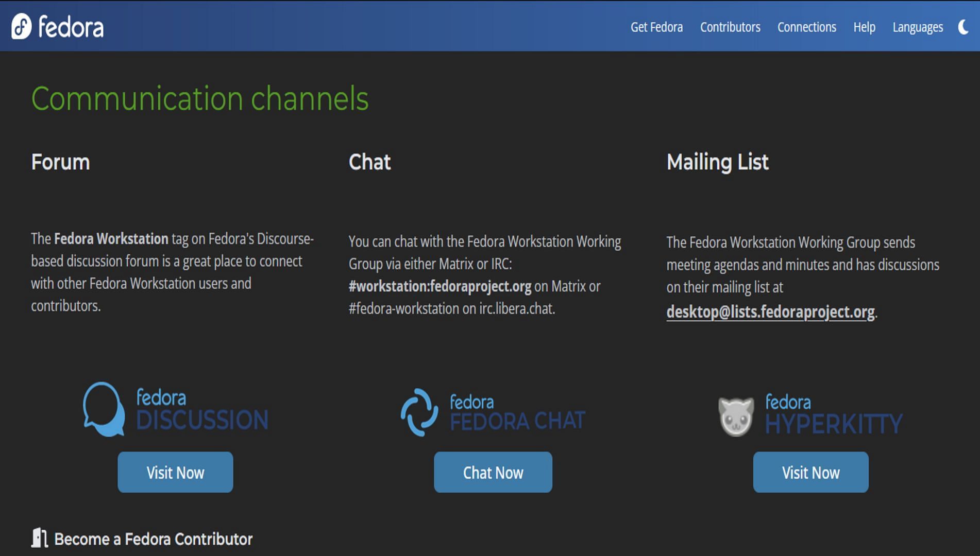
Task: Toggle dark mode moon icon
Action: pos(964,27)
